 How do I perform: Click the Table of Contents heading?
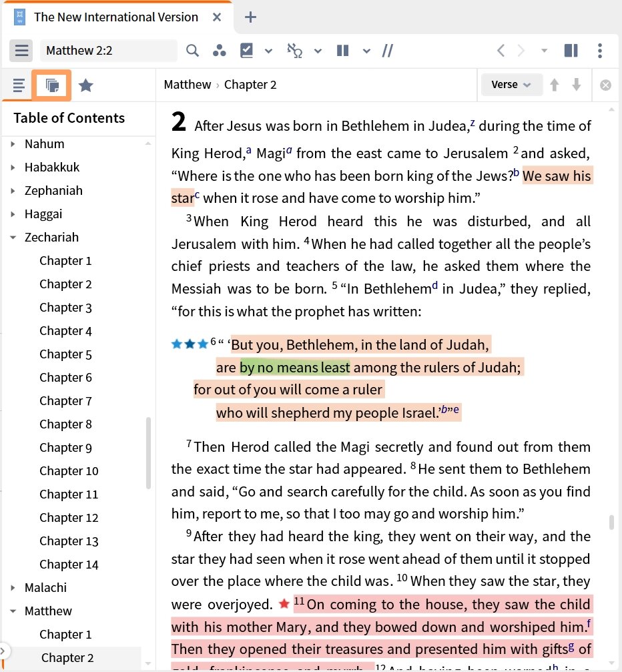[69, 117]
